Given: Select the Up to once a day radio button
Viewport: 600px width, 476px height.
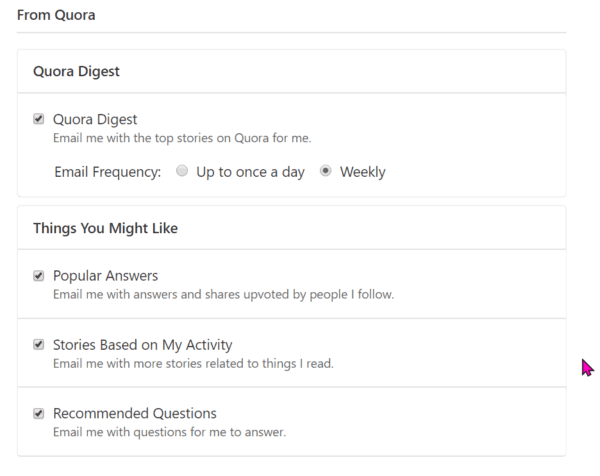Looking at the screenshot, I should pyautogui.click(x=182, y=171).
